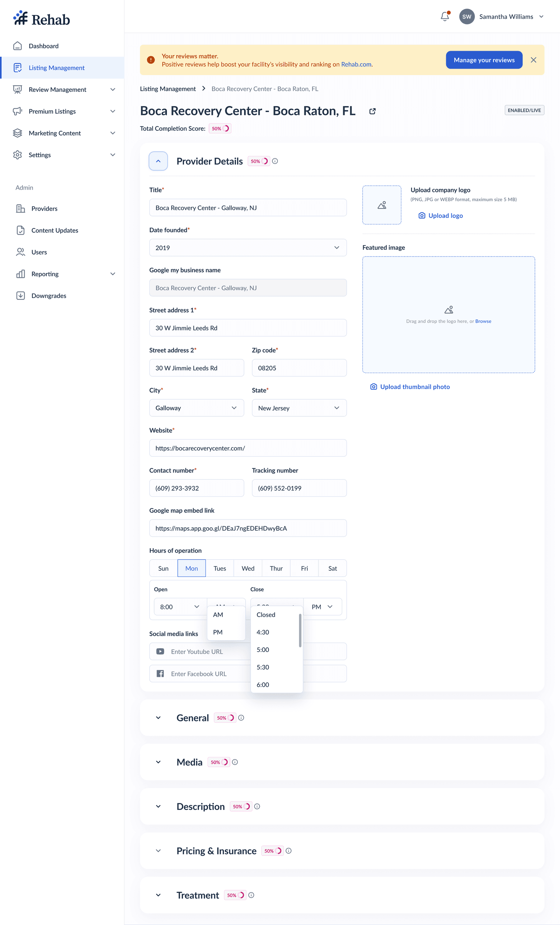Click the SW user avatar
This screenshot has width=560, height=925.
467,16
